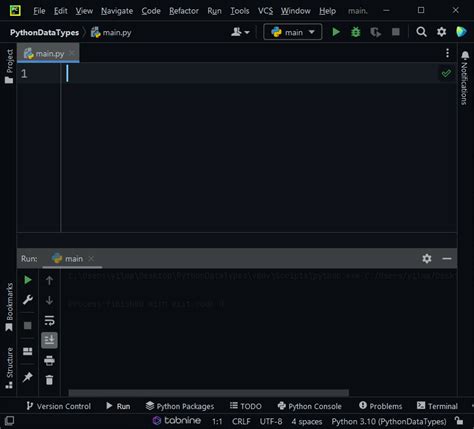Toggle soft-wrap in Run console
The width and height of the screenshot is (474, 429).
tap(49, 320)
